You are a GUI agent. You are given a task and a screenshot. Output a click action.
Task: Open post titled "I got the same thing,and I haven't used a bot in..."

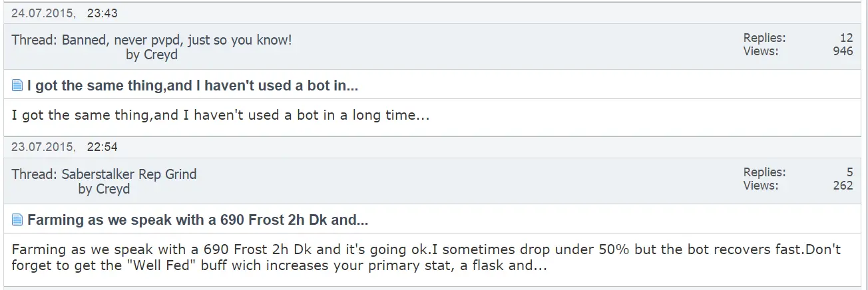(193, 86)
